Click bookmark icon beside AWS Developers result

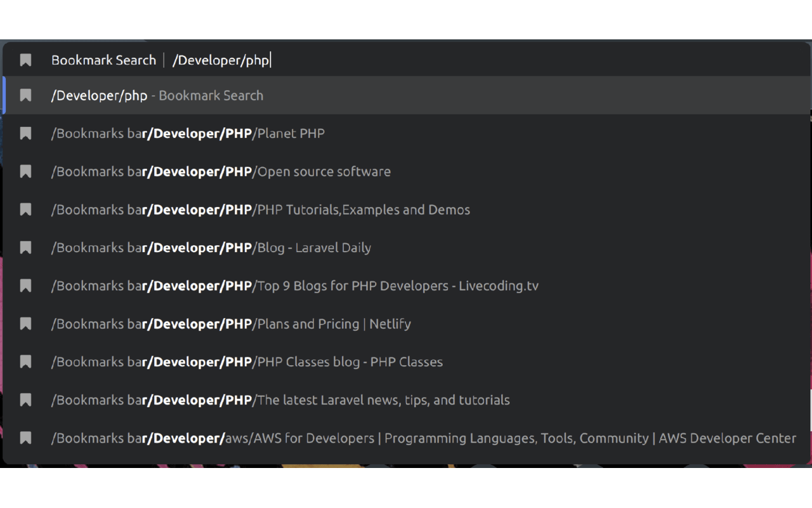pyautogui.click(x=25, y=438)
